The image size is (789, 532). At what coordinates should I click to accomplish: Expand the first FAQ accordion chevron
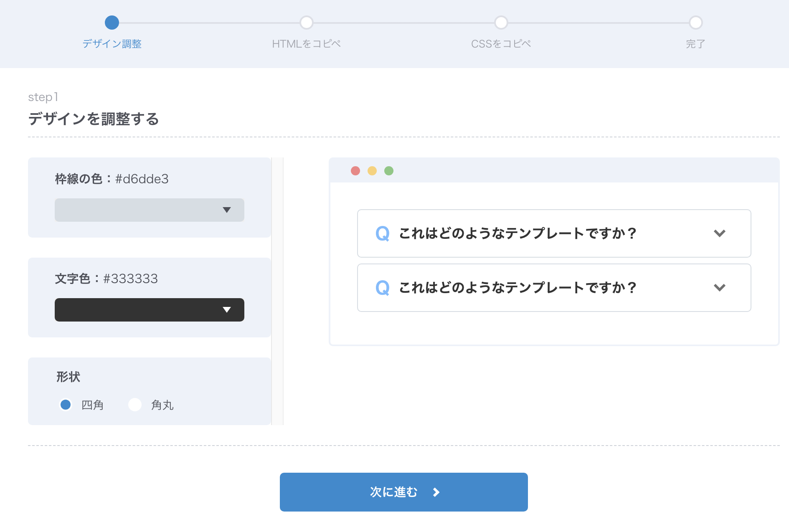pyautogui.click(x=719, y=233)
